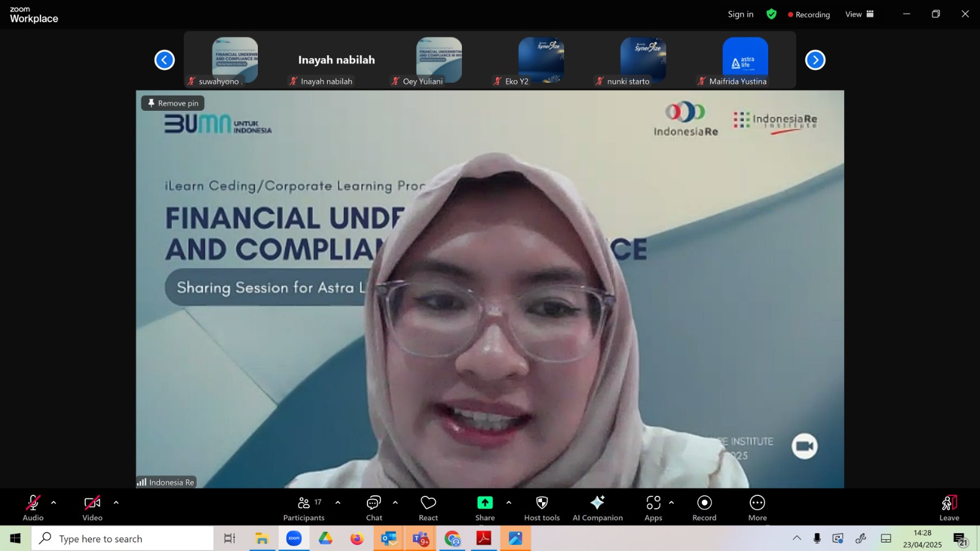Click Remove pin on video
Viewport: 980px width, 551px height.
tap(173, 103)
